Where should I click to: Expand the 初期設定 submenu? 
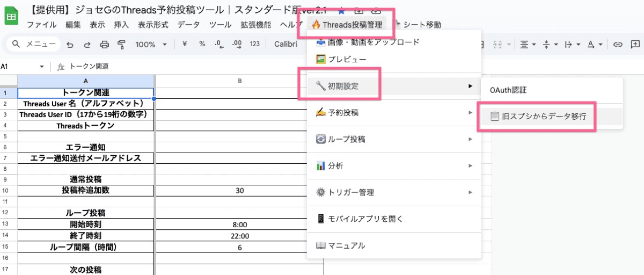pyautogui.click(x=394, y=86)
